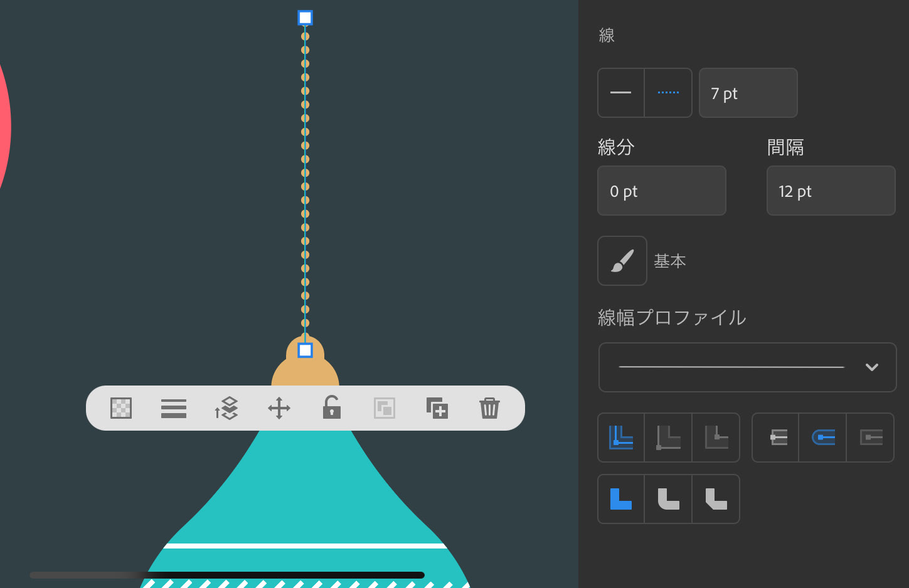Select the top anchor point of line
This screenshot has width=909, height=588.
305,18
